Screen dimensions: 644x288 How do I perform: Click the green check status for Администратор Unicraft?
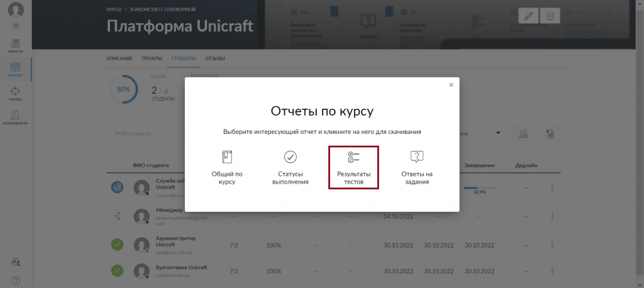click(118, 245)
